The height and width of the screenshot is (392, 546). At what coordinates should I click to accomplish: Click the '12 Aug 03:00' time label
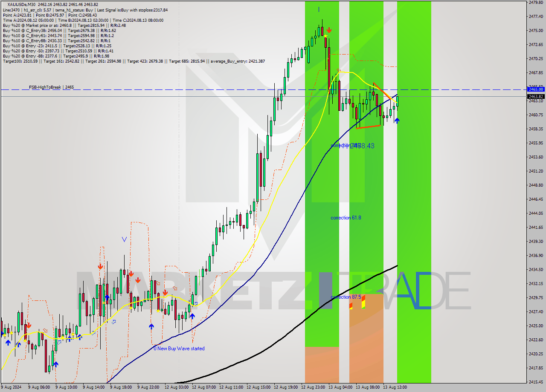pos(177,387)
